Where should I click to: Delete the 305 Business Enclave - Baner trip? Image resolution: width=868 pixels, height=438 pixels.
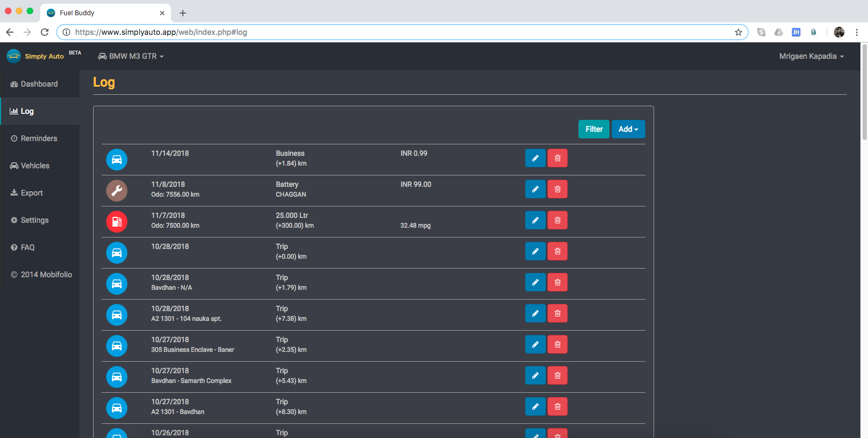tap(557, 344)
